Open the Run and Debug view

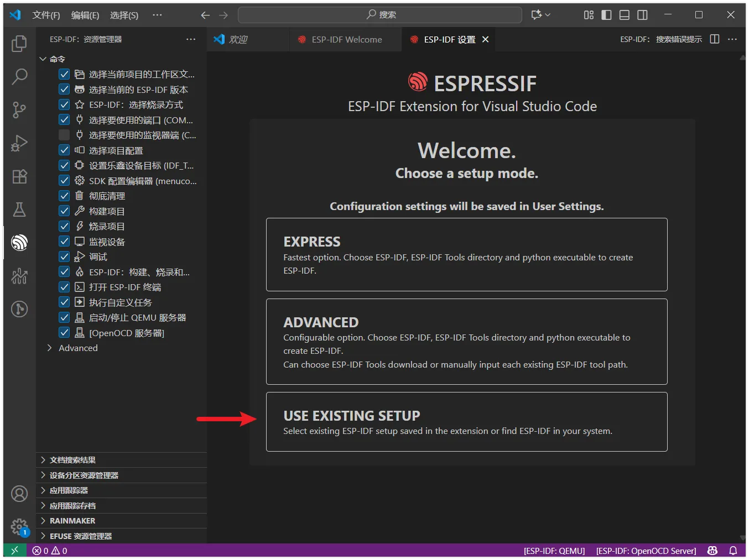tap(19, 143)
